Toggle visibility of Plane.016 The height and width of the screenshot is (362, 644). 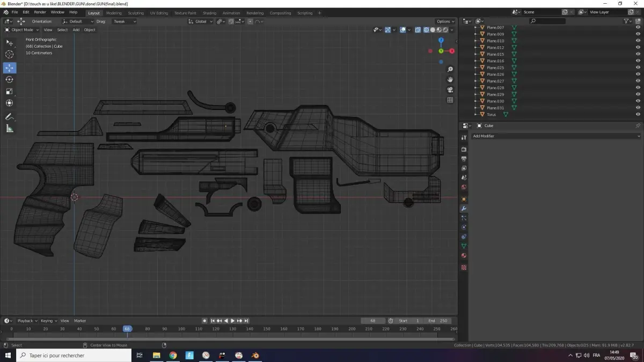pos(638,61)
